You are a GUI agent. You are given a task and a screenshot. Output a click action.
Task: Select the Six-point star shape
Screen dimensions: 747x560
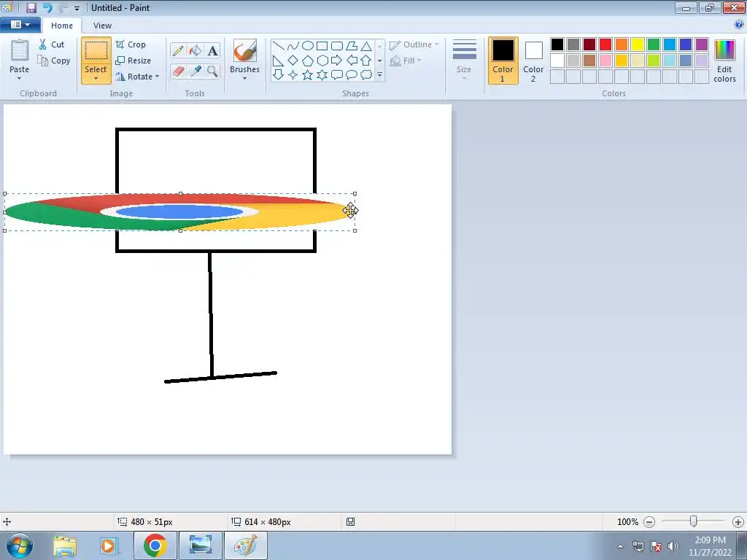tap(322, 75)
